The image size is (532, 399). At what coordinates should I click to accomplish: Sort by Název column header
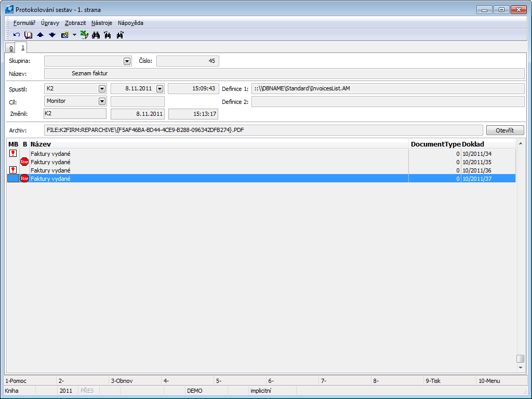pos(219,144)
